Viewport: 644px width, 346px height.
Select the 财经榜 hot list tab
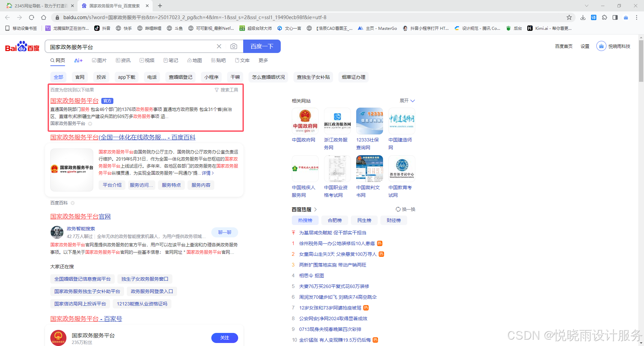394,220
